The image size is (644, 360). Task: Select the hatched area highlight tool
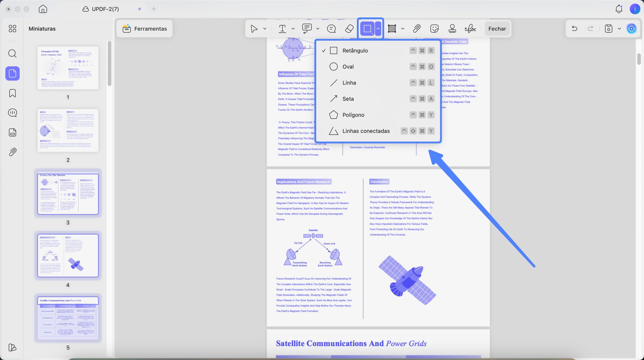392,29
